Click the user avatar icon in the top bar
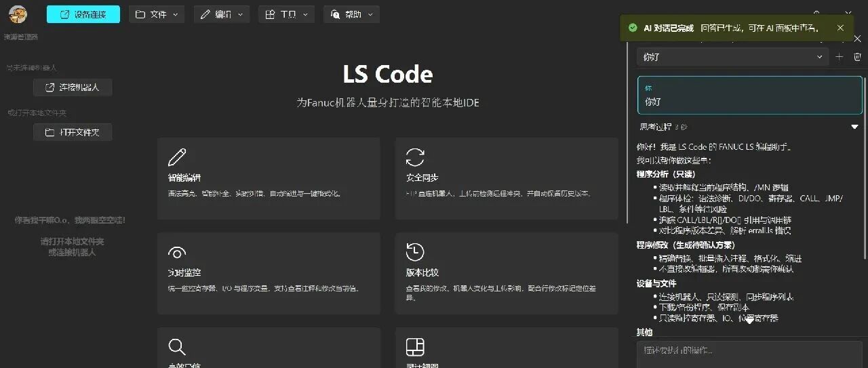 point(18,14)
